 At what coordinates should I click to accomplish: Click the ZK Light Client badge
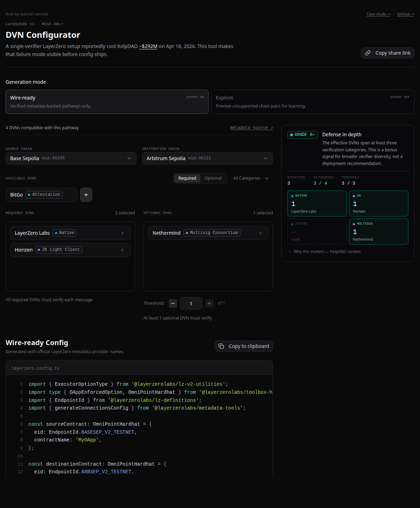click(59, 250)
